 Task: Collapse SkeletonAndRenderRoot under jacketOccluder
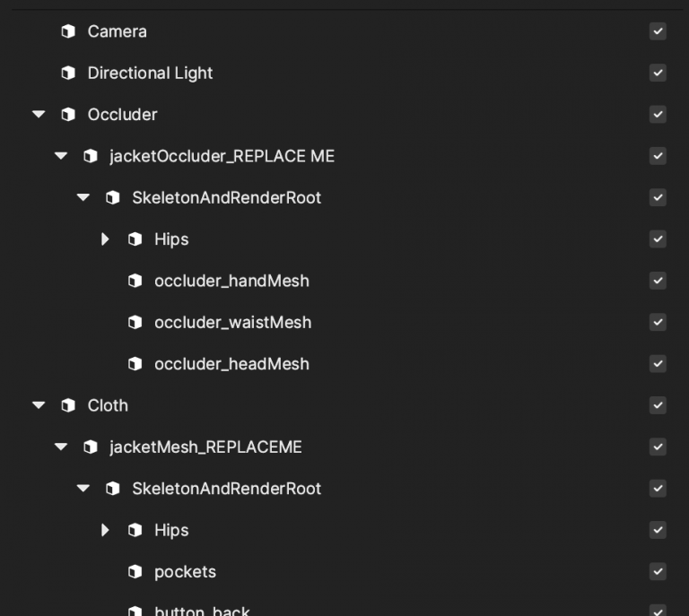coord(83,197)
